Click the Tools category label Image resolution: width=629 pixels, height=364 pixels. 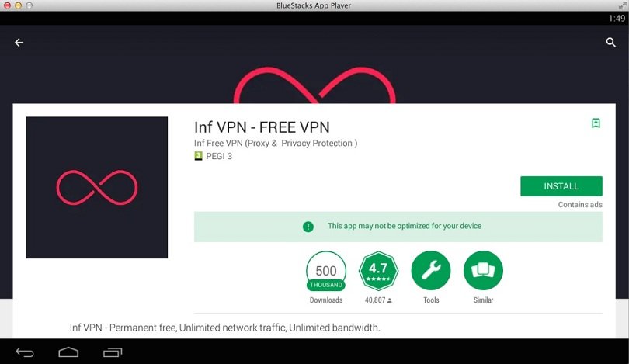click(x=431, y=300)
